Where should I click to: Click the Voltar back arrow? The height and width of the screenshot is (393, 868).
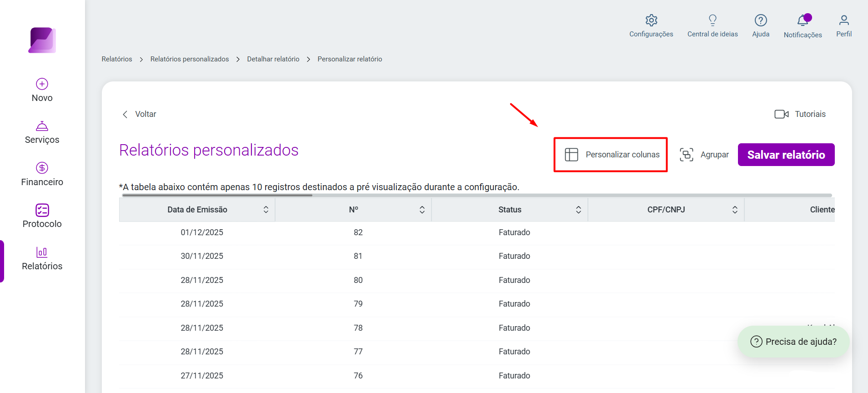125,114
